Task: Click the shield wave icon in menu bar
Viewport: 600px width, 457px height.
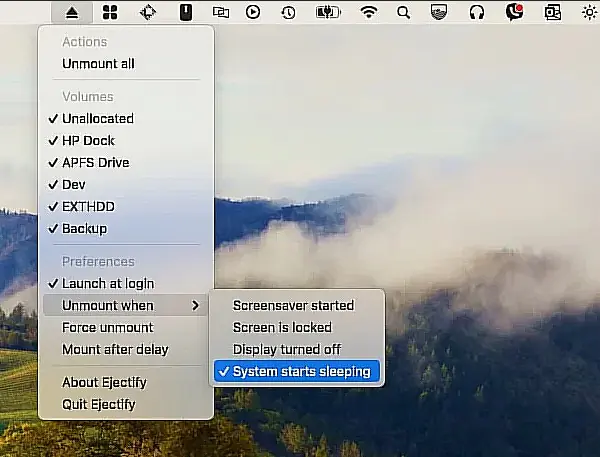Action: click(x=439, y=12)
